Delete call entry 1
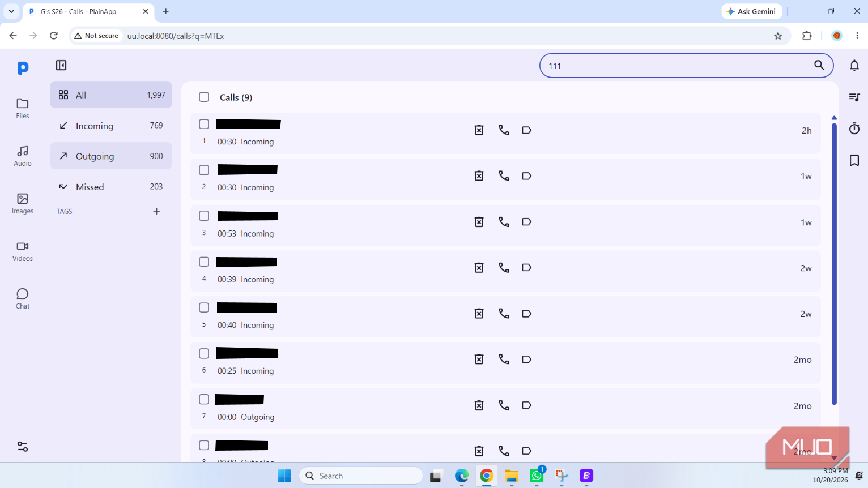868x488 pixels. pos(479,130)
